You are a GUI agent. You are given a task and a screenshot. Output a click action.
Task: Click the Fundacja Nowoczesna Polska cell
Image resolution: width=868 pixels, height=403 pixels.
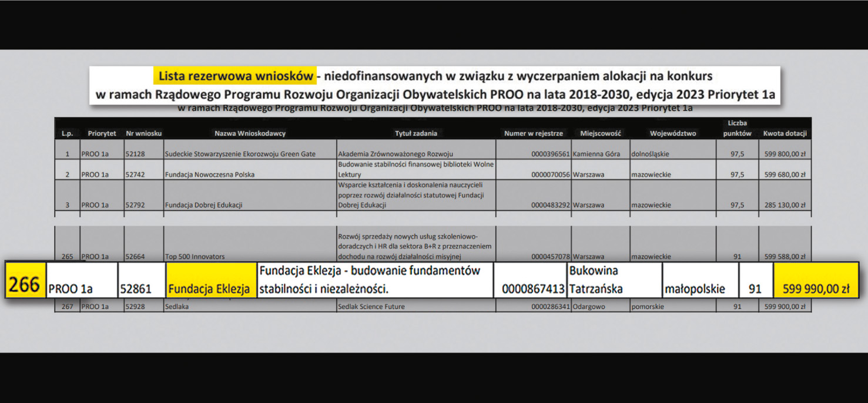tap(250, 170)
